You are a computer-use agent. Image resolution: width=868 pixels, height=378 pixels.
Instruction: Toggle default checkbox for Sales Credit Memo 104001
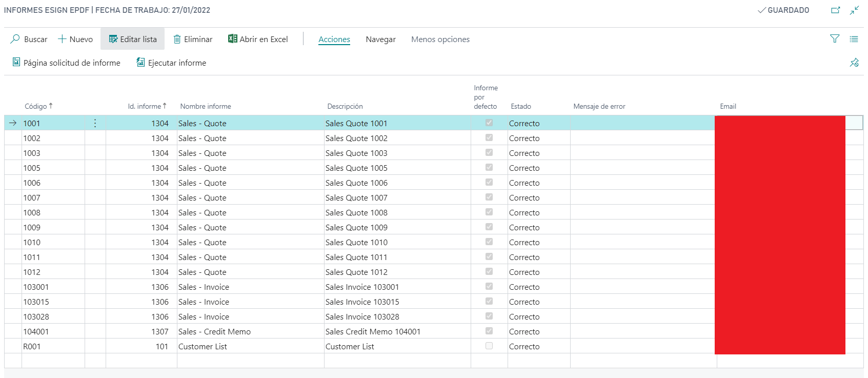click(x=489, y=331)
